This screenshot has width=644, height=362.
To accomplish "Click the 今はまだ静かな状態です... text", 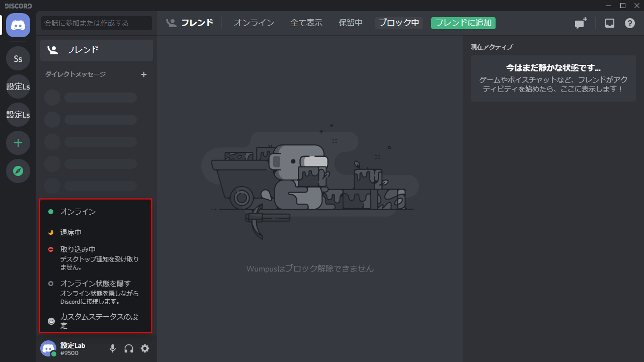I will pos(553,67).
